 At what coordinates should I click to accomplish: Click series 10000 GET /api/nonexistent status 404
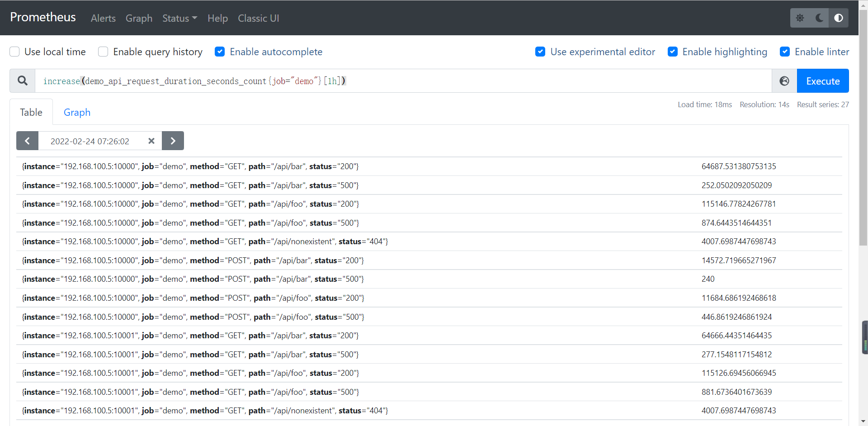coord(205,241)
